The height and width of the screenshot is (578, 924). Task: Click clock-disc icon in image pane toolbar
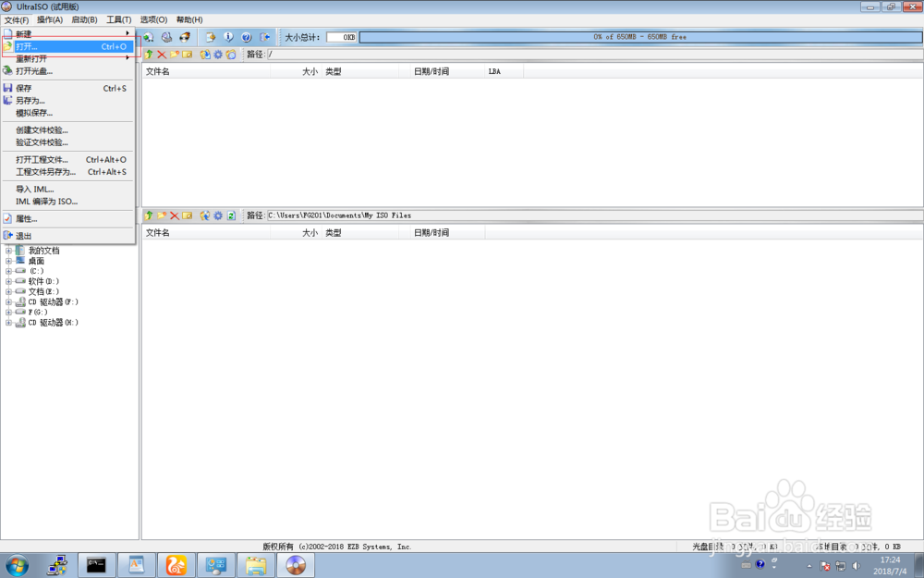click(231, 55)
